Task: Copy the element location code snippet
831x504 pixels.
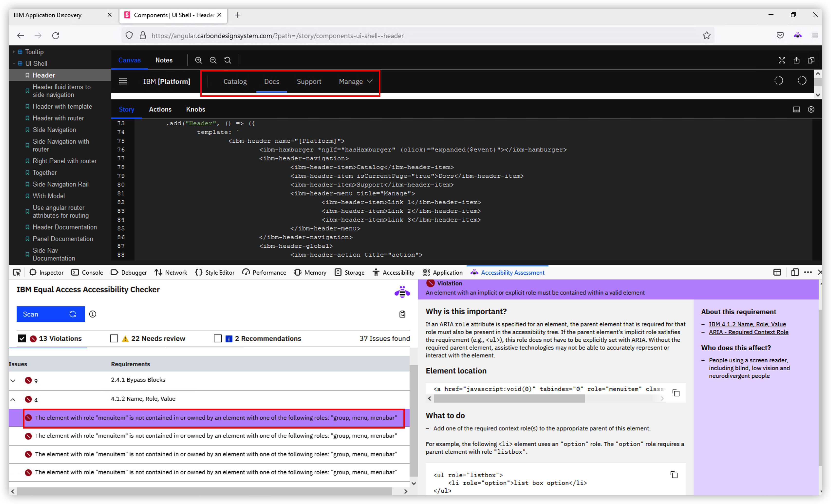Action: click(676, 393)
